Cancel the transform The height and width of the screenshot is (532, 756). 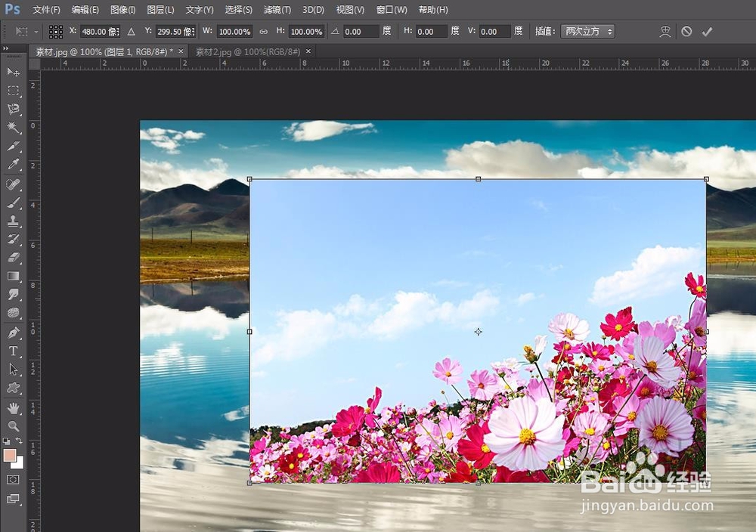point(686,32)
